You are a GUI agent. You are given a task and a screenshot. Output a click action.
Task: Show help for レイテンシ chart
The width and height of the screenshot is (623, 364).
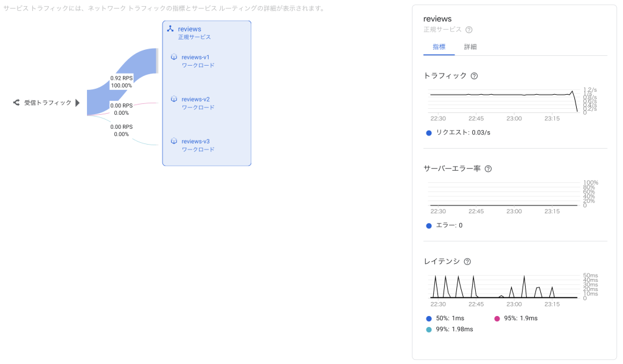(x=467, y=261)
